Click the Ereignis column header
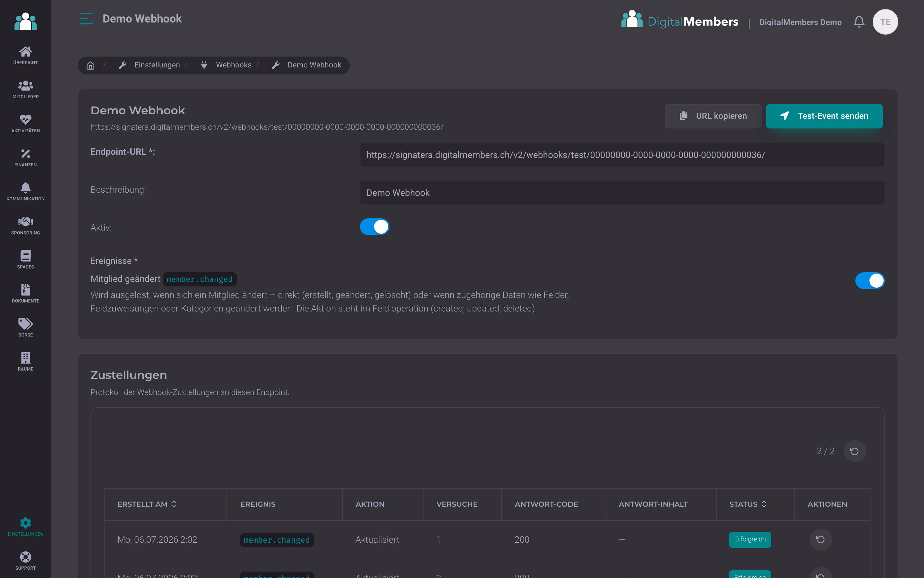The image size is (924, 578). coord(258,504)
